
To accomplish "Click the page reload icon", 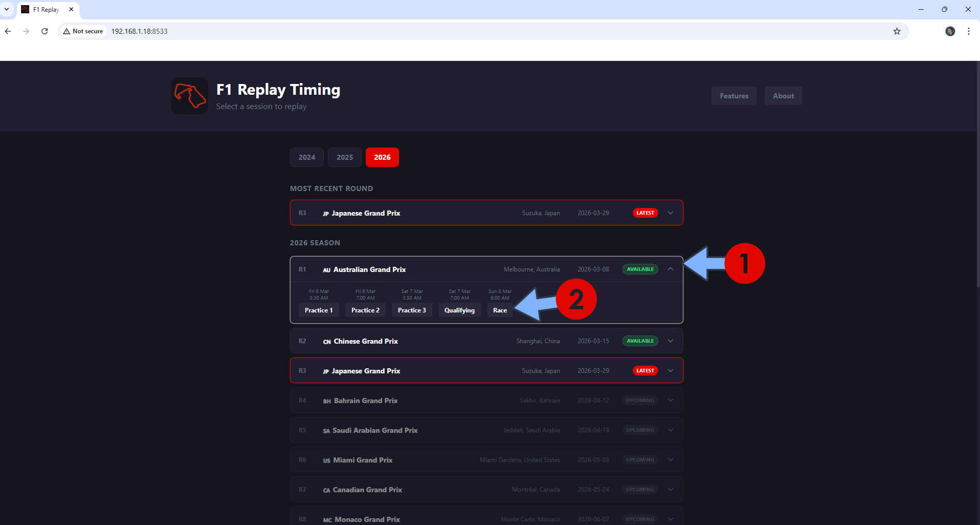I will click(45, 31).
